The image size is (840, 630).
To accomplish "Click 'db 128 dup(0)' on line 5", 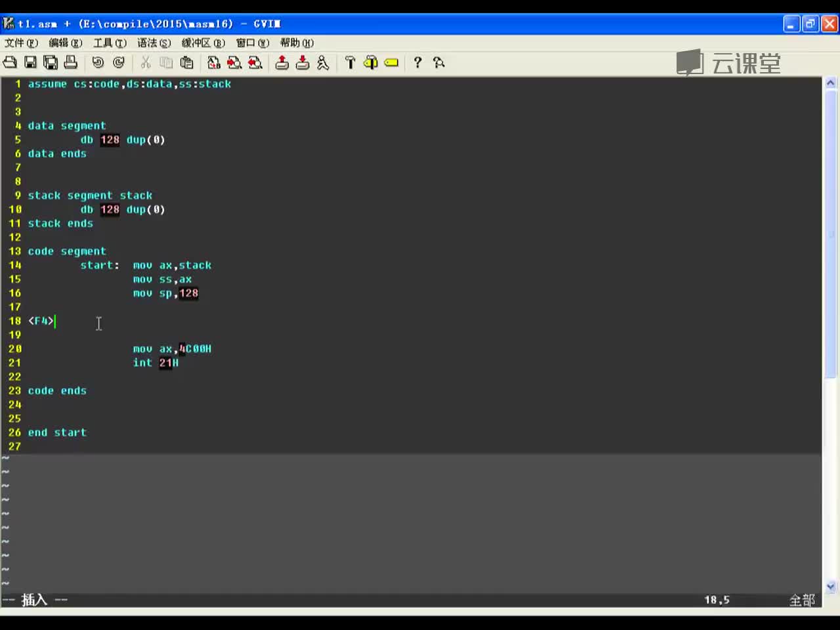I will (x=123, y=140).
